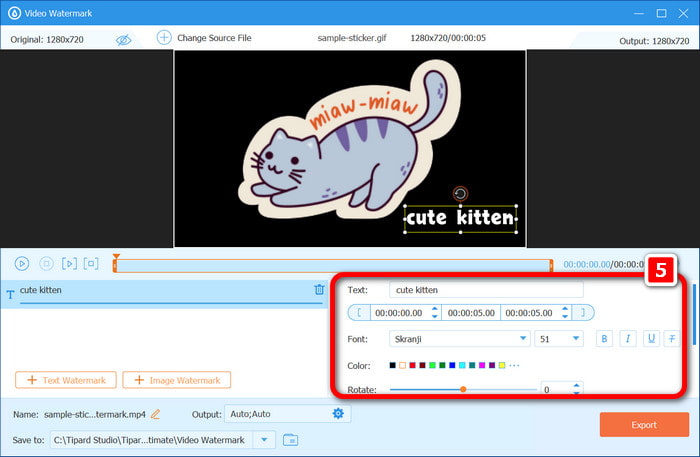Select the dark maroon color swatch
Image resolution: width=700 pixels, height=457 pixels.
coord(422,365)
